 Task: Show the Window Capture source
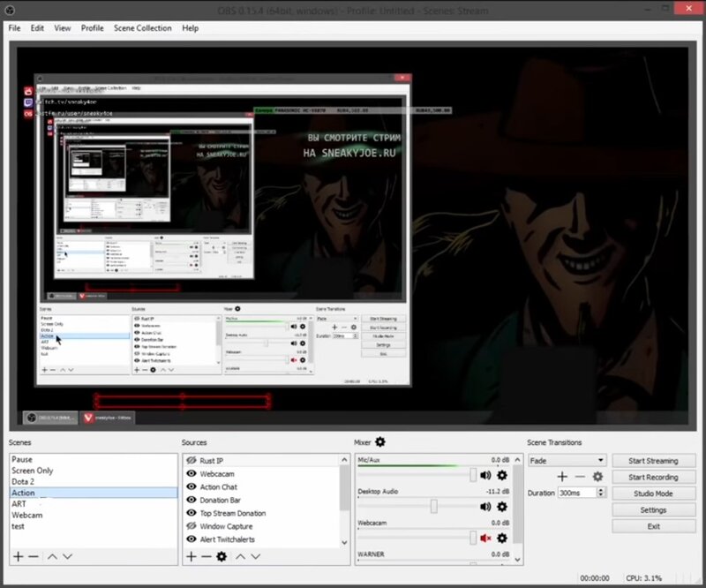point(192,526)
